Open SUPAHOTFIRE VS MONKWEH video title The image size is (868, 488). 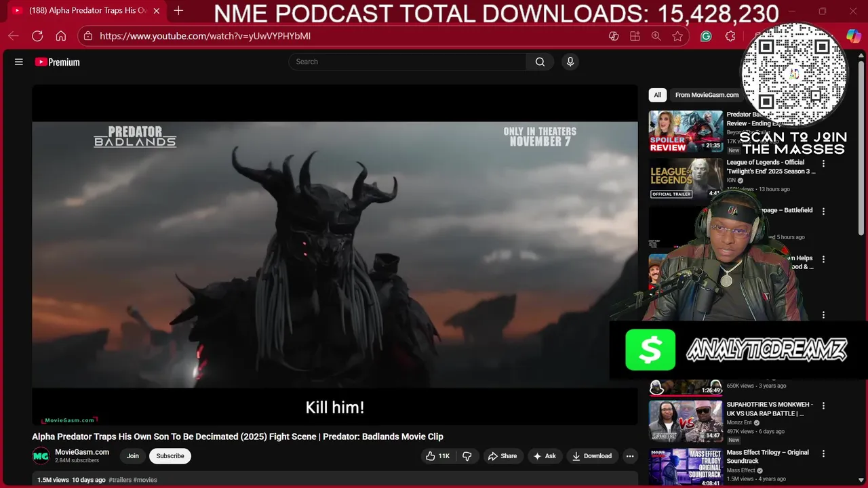tap(771, 409)
